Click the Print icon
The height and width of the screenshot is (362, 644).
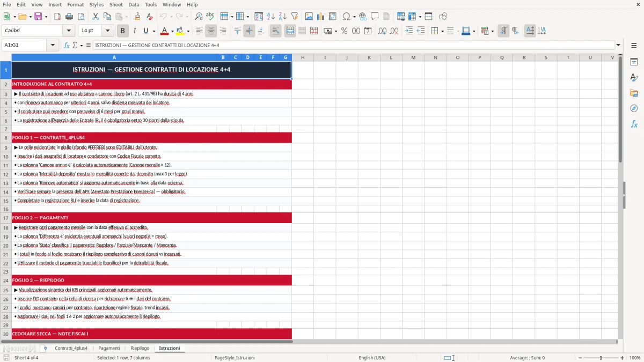click(x=69, y=17)
